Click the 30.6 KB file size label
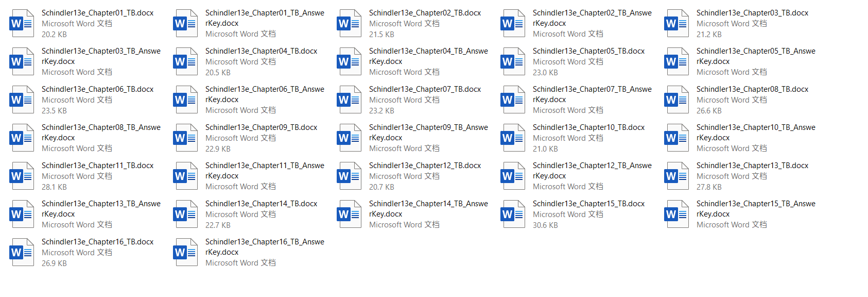 pos(545,225)
